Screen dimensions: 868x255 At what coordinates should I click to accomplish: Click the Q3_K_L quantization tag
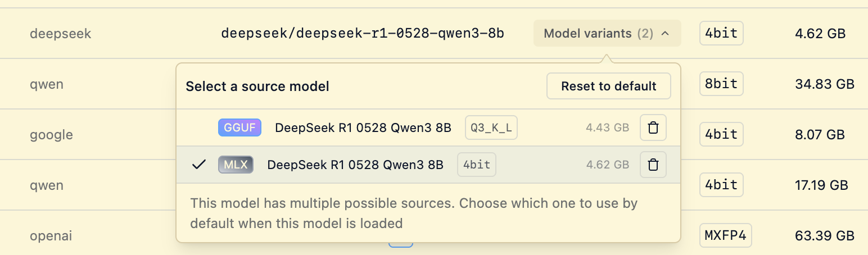click(x=491, y=128)
